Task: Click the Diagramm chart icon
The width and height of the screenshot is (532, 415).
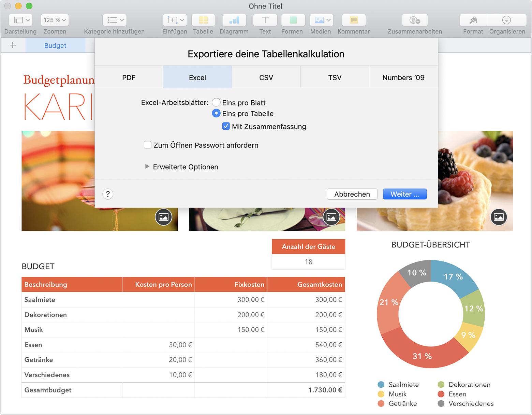Action: [x=234, y=20]
